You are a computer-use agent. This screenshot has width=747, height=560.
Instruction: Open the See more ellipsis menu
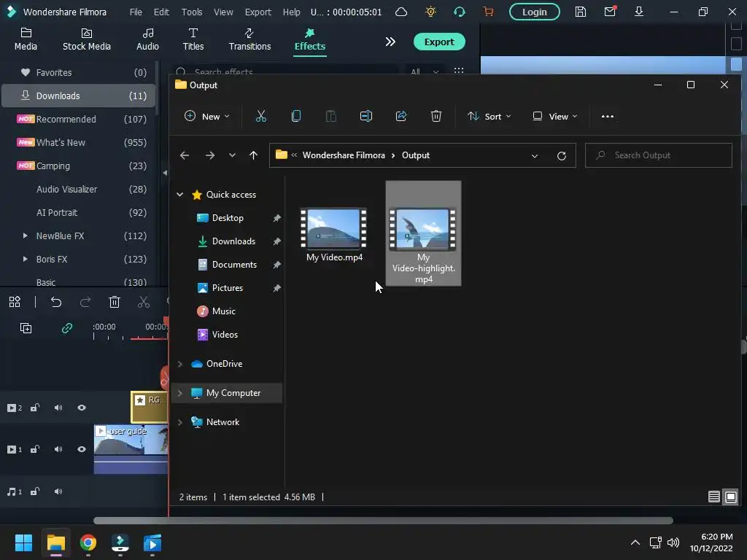pyautogui.click(x=608, y=116)
